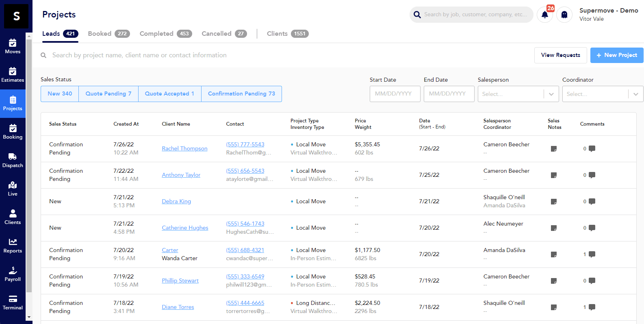644x324 pixels.
Task: Toggle Confirmation Pending 73 filter
Action: (241, 94)
